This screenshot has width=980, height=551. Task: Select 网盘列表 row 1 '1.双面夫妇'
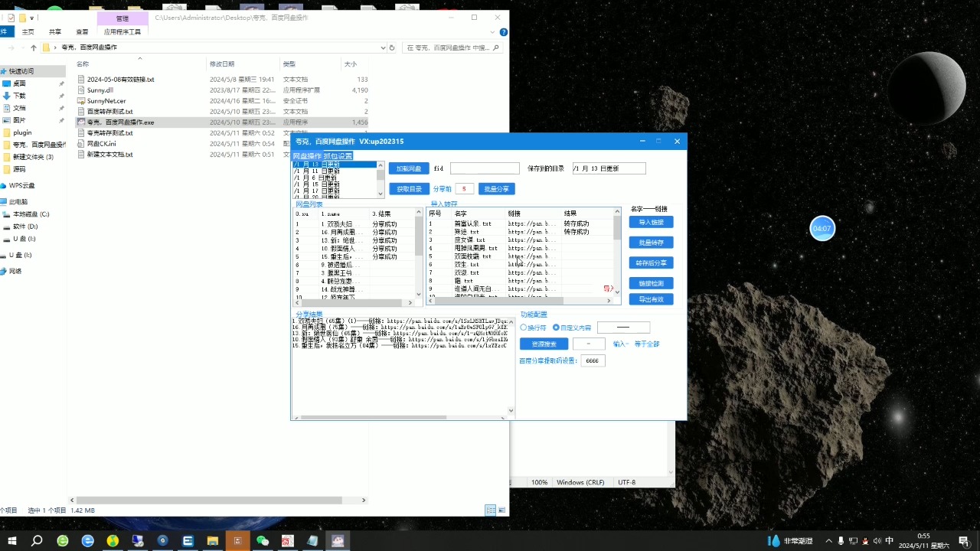click(x=354, y=224)
